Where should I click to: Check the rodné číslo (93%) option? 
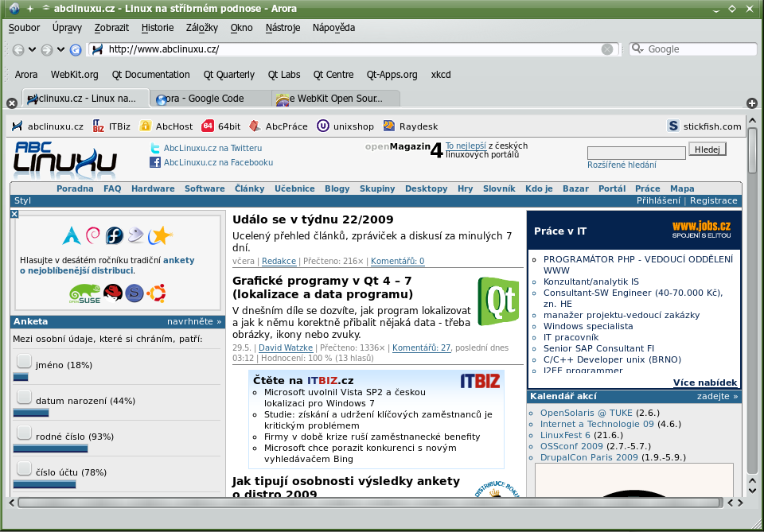click(25, 433)
